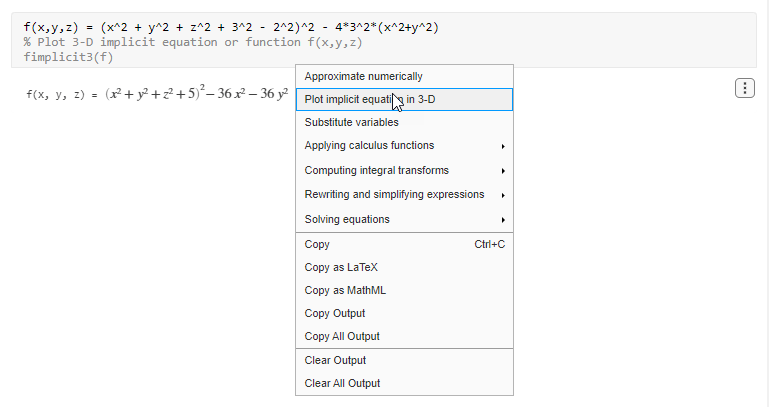Choose Plot implicit equation in 3-D

[369, 99]
